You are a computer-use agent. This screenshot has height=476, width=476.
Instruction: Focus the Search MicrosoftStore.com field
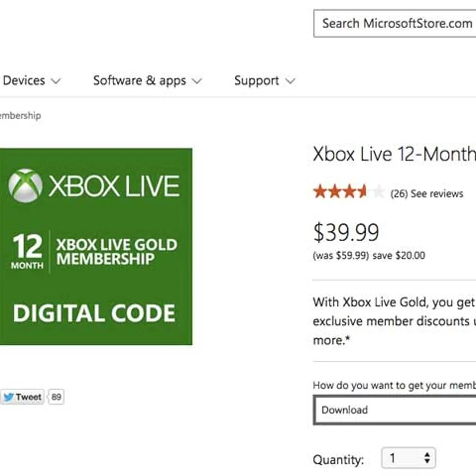(x=395, y=23)
